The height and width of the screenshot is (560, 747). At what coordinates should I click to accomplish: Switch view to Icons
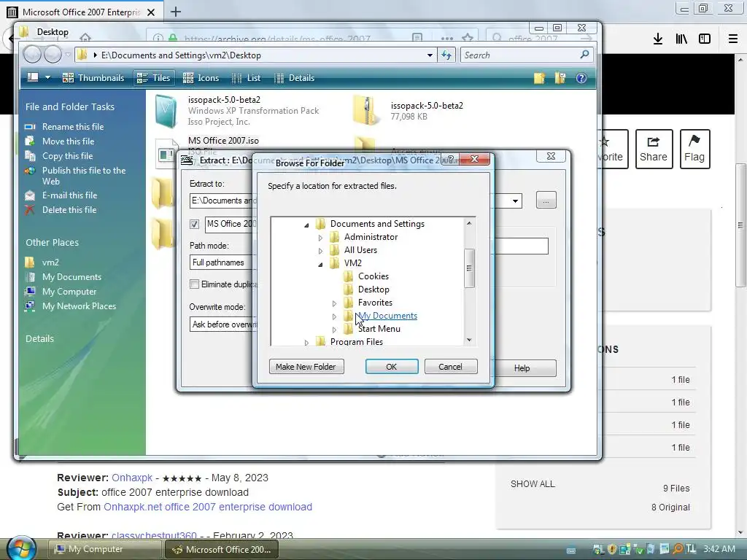coord(201,78)
